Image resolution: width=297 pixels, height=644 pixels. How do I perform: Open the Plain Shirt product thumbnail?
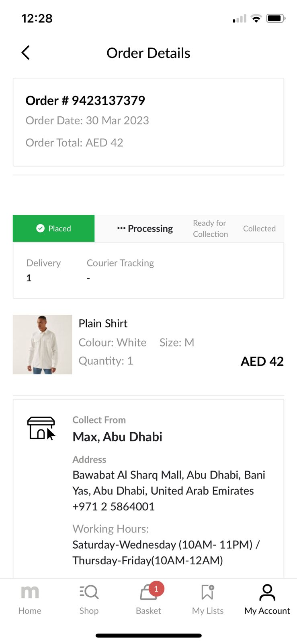(43, 345)
